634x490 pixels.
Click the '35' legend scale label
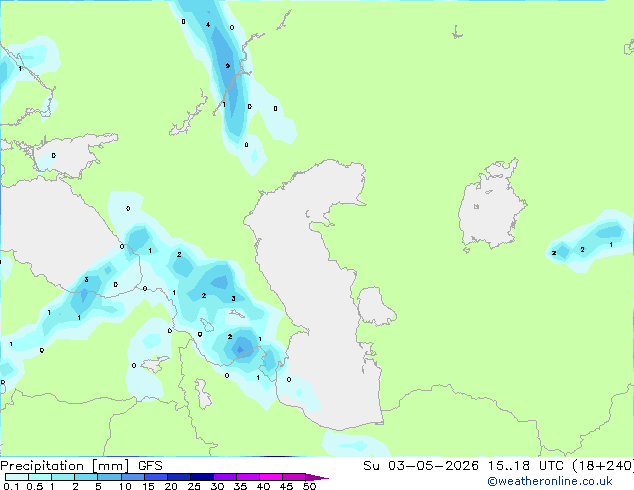tap(240, 486)
